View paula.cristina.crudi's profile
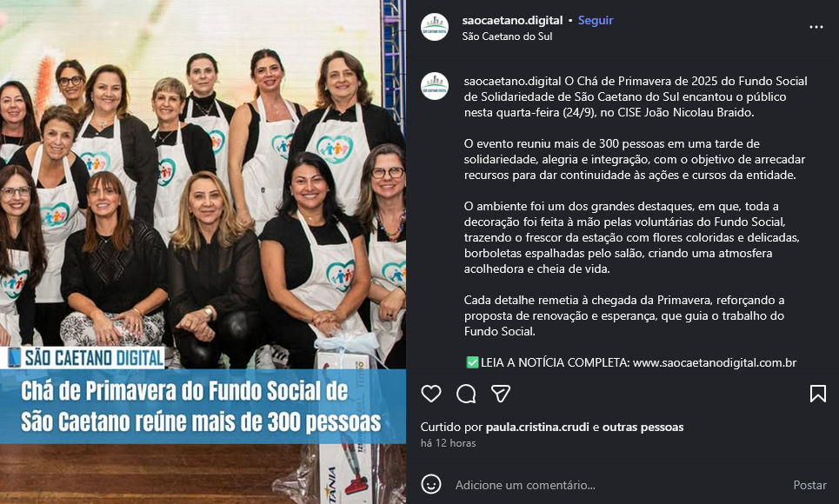The image size is (839, 504). (x=537, y=427)
